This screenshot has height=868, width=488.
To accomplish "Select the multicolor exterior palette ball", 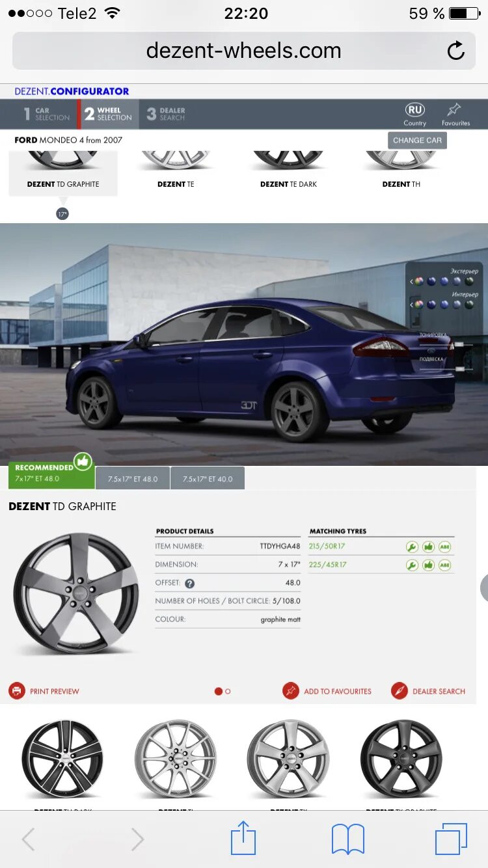I will [419, 281].
